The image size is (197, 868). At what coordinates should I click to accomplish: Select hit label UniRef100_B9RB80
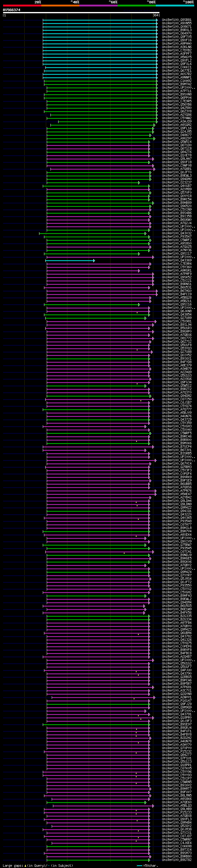177,856
